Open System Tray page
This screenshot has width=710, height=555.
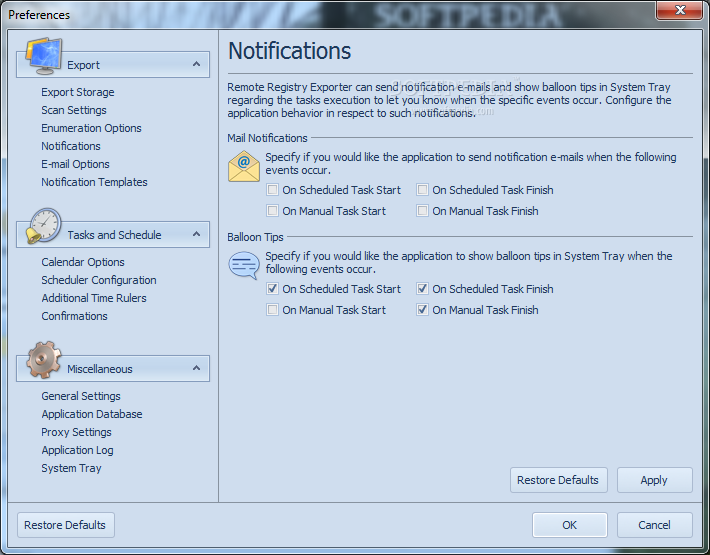click(71, 468)
